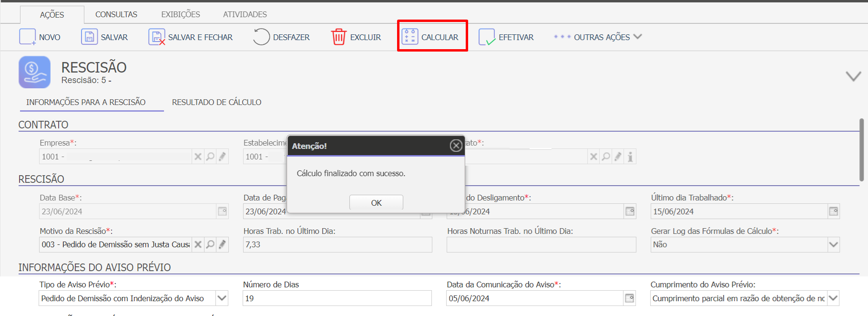
Task: Collapse the Rescisão header with the chevron
Action: (853, 76)
